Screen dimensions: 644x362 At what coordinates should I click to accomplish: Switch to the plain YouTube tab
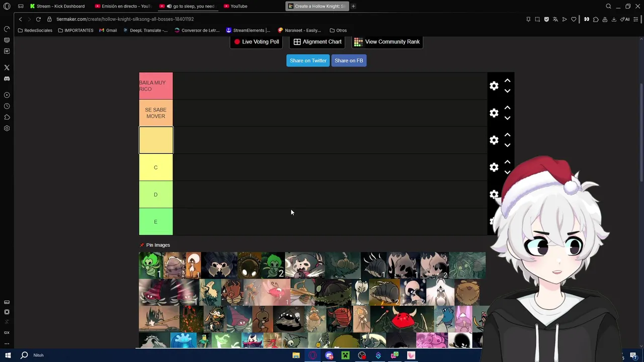point(235,6)
